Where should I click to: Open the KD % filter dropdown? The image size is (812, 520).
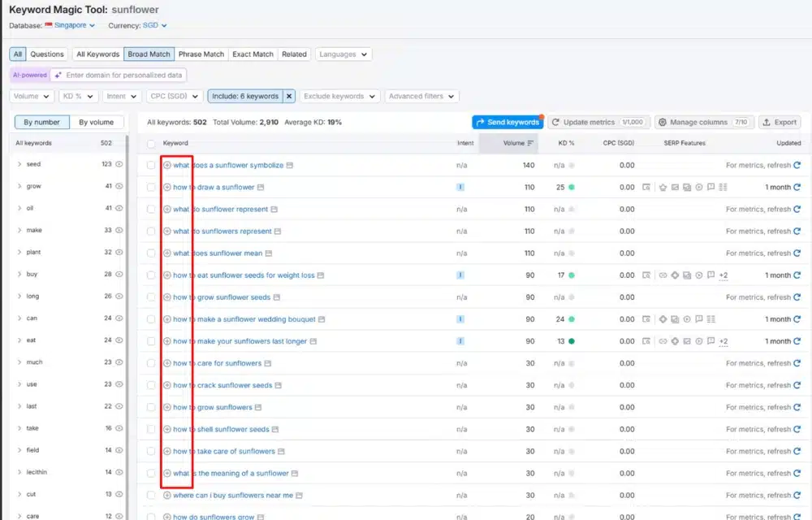(x=78, y=97)
